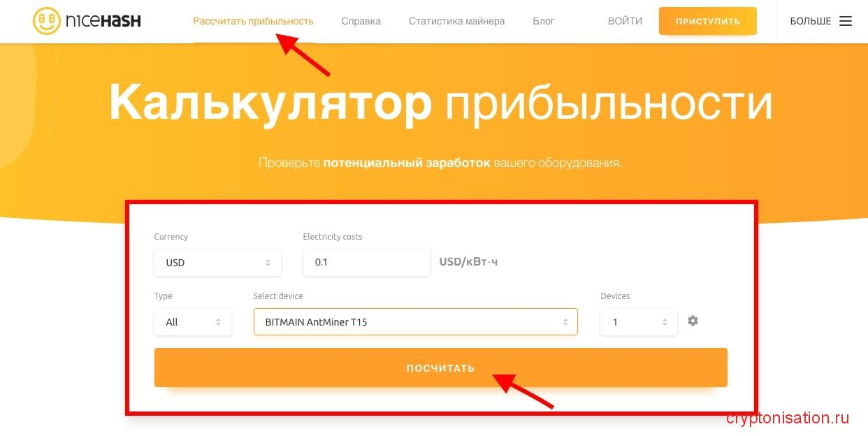Click the Devices count stepper arrows
Viewport: 868px width, 436px height.
point(664,322)
